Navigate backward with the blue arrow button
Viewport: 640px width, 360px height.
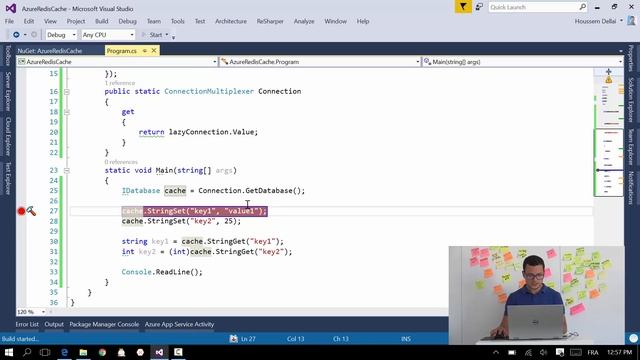[x=16, y=35]
